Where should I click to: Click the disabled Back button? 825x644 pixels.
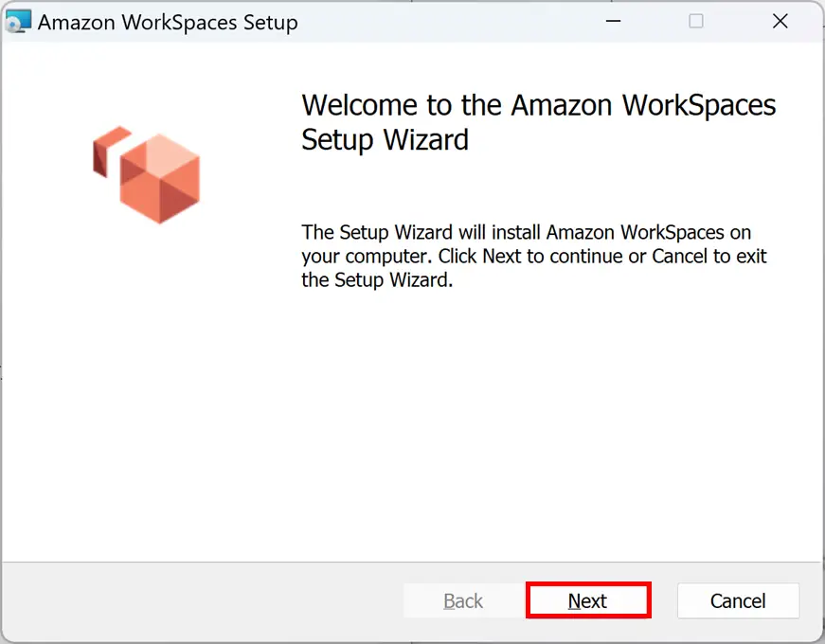(x=463, y=600)
